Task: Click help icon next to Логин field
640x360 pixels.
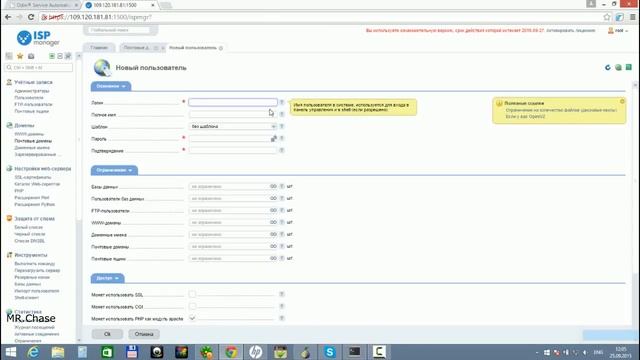Action: click(x=282, y=102)
